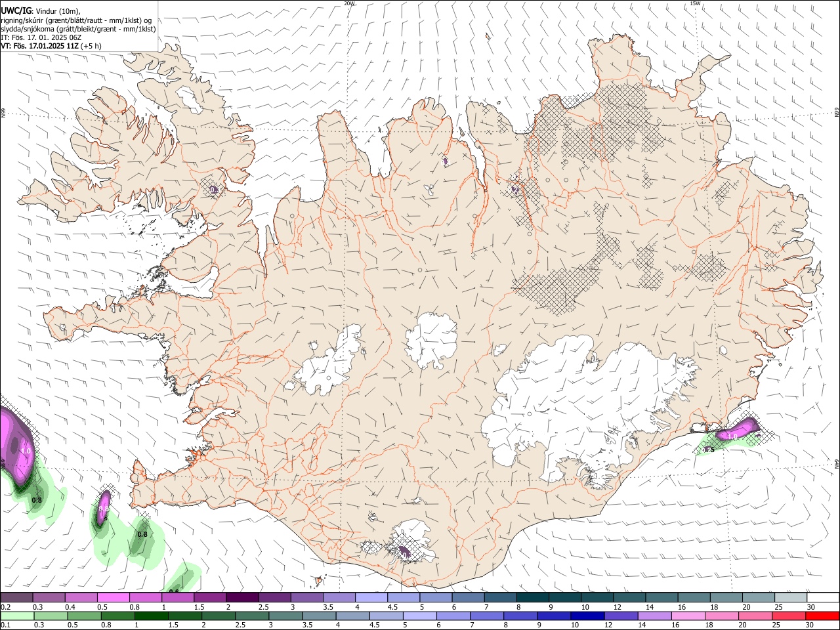Pick white top swatch right of label 30
Image resolution: width=840 pixels, height=630 pixels.
(823, 597)
